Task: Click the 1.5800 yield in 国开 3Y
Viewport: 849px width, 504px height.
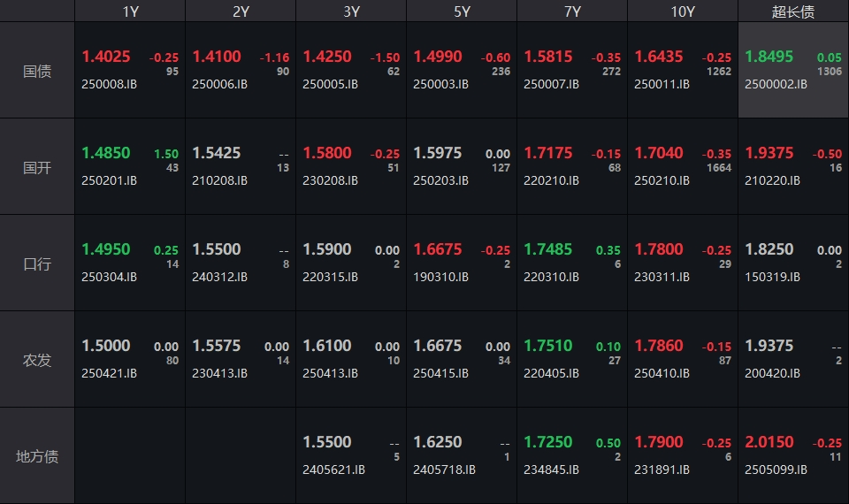Action: pyautogui.click(x=327, y=153)
